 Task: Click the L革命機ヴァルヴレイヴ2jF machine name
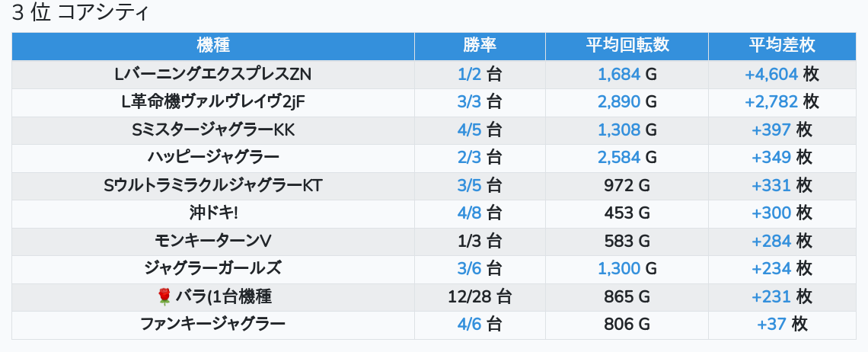point(213,102)
